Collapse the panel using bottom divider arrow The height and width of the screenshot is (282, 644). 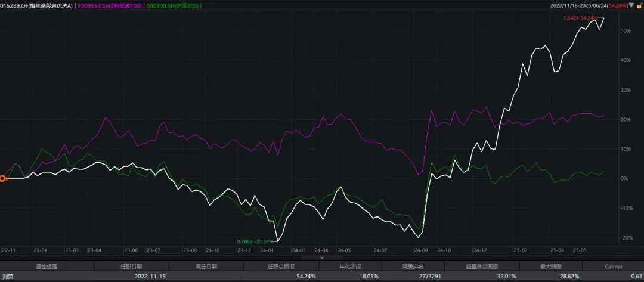pyautogui.click(x=322, y=258)
